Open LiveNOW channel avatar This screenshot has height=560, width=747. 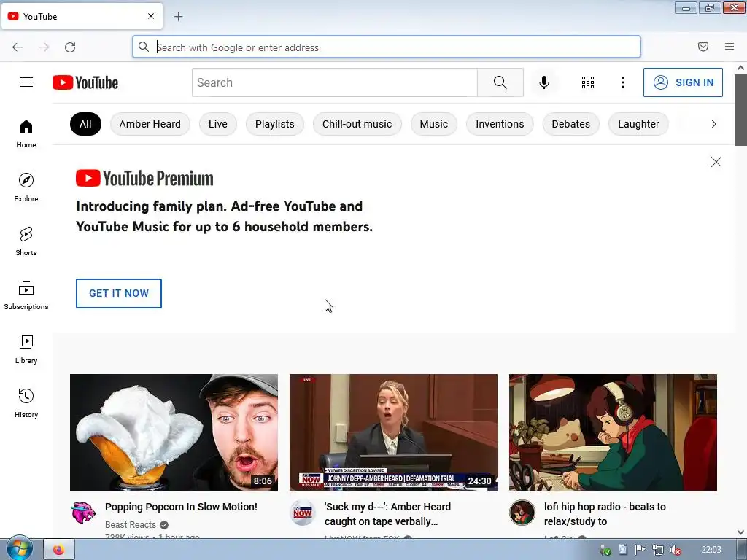click(303, 513)
